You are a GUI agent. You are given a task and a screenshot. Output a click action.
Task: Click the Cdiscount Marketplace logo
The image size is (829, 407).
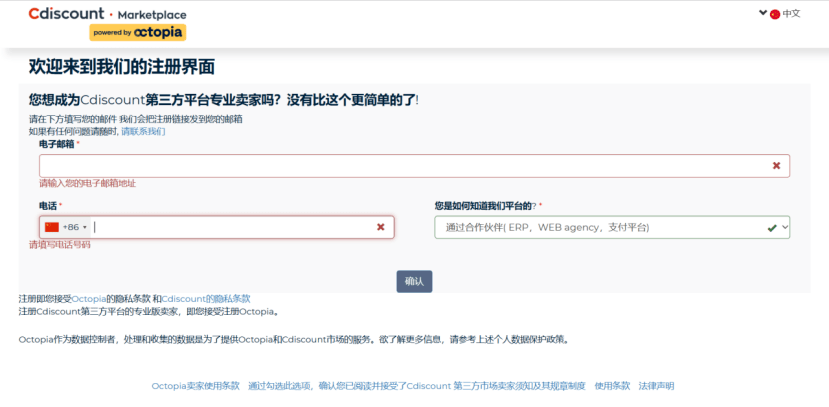click(x=107, y=14)
